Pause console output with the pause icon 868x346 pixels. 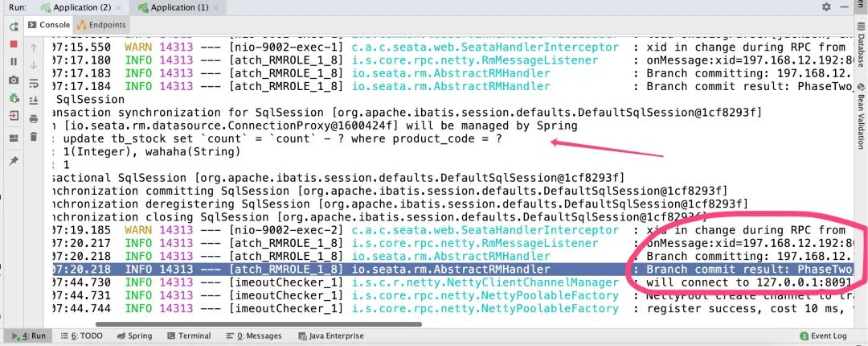pyautogui.click(x=14, y=61)
